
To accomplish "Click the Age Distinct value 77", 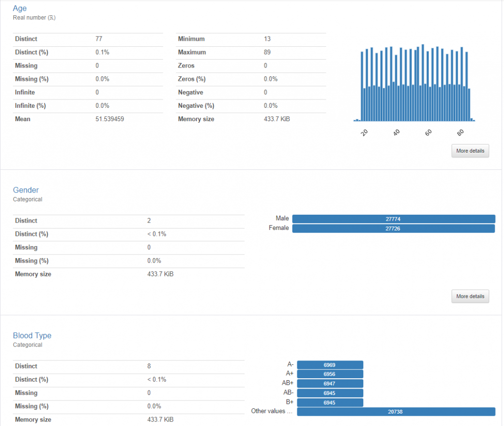I will (98, 39).
